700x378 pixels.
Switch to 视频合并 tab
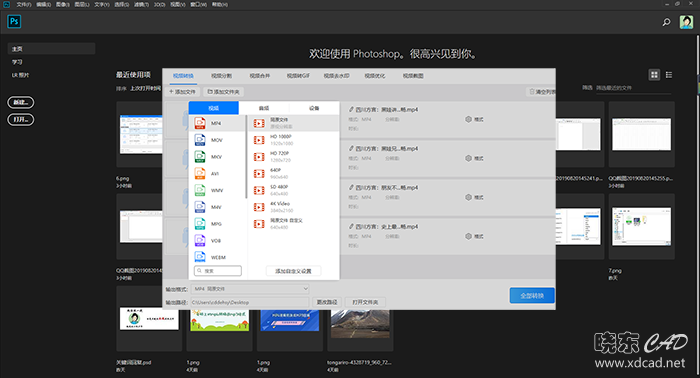[260, 76]
